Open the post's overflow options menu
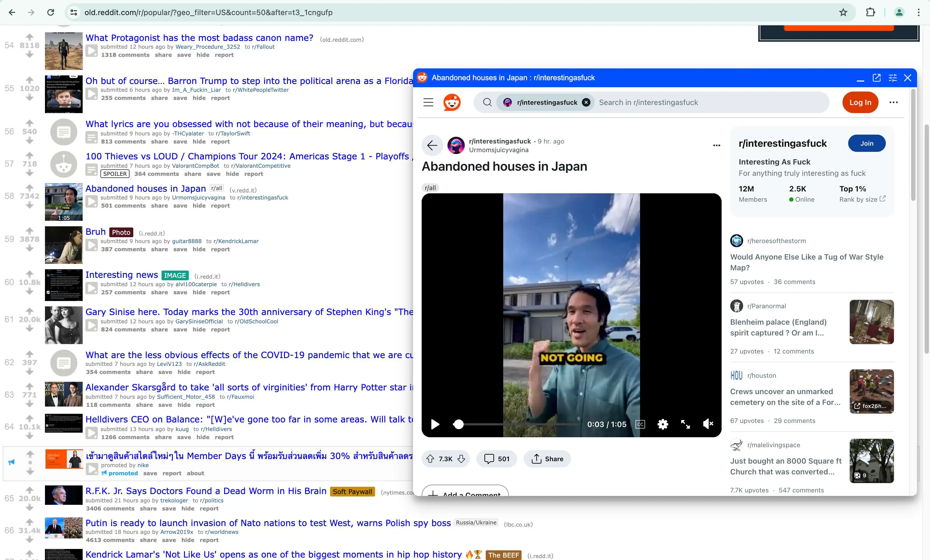This screenshot has width=930, height=560. point(716,145)
